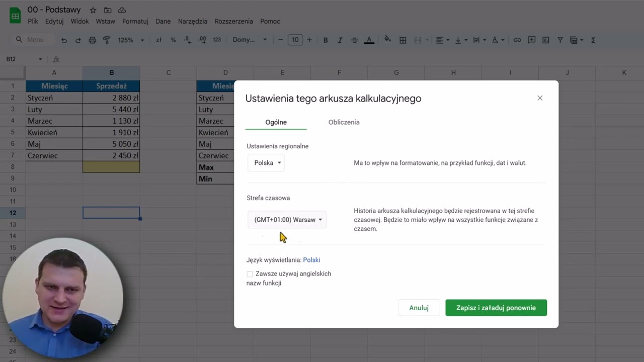644x362 pixels.
Task: Redo the last action
Action: [x=78, y=40]
